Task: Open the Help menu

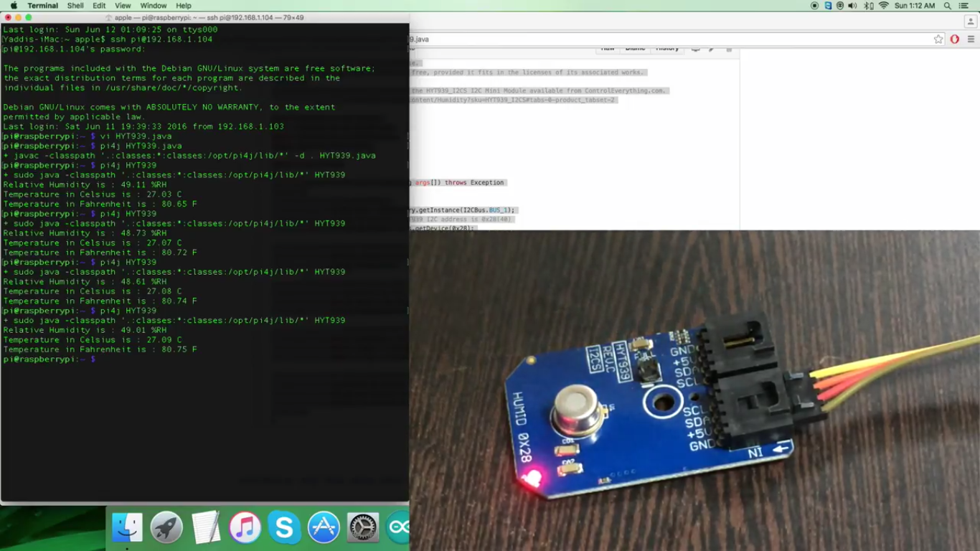Action: (x=184, y=6)
